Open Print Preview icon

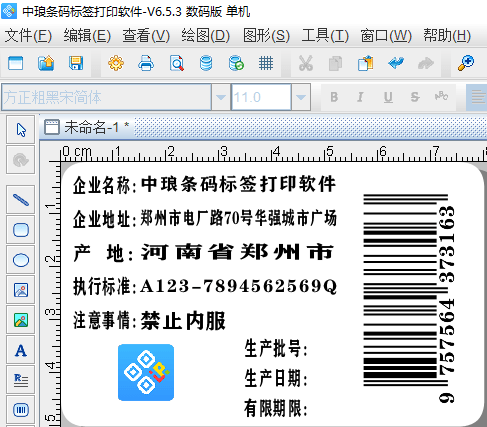click(x=176, y=63)
